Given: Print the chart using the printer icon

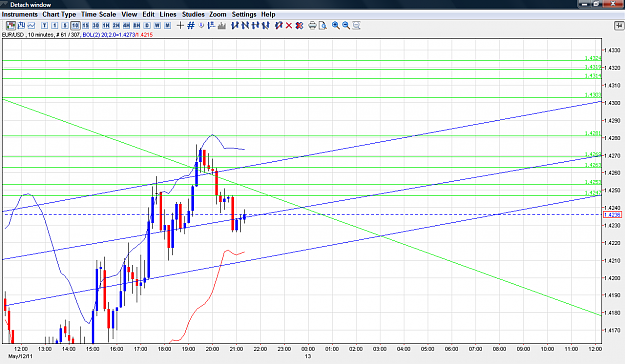Looking at the screenshot, I should point(312,26).
